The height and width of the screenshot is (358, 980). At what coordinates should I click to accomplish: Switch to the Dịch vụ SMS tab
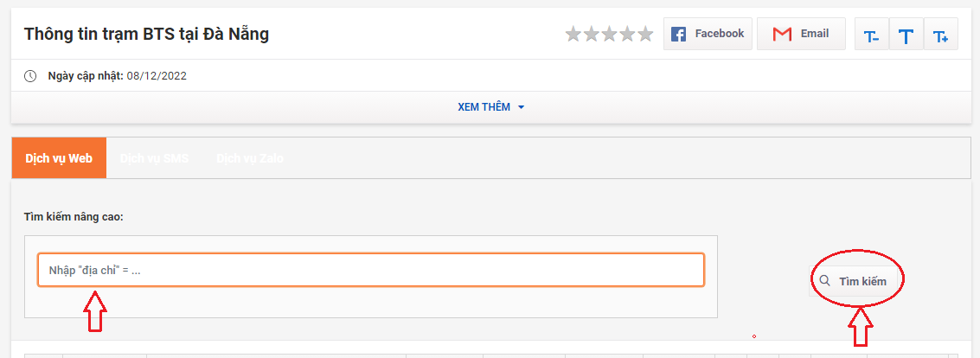point(154,159)
